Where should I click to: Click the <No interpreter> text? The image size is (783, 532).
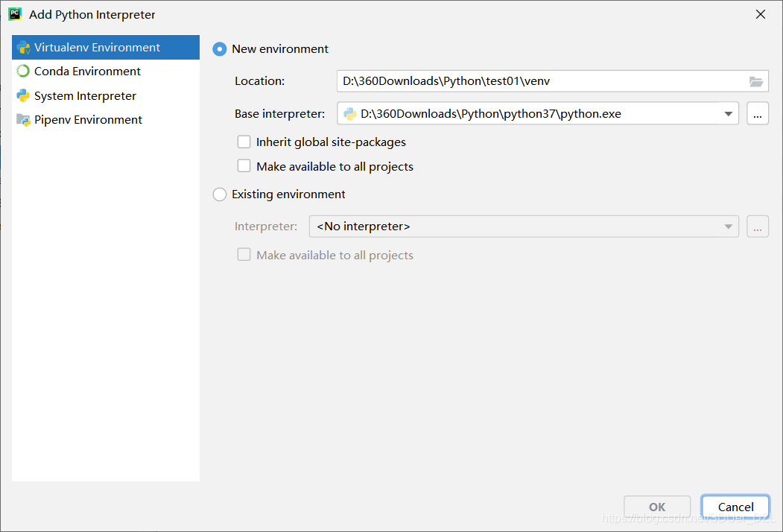click(x=364, y=227)
